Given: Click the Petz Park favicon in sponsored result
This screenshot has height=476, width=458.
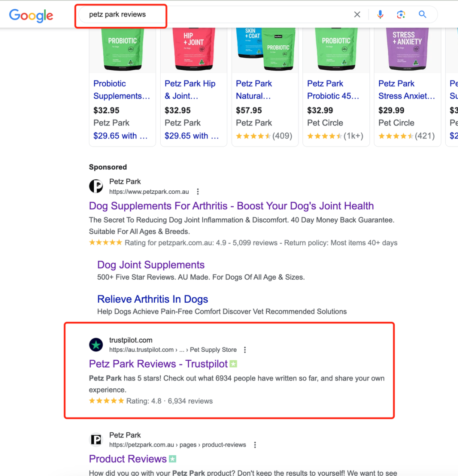Looking at the screenshot, I should click(x=96, y=186).
